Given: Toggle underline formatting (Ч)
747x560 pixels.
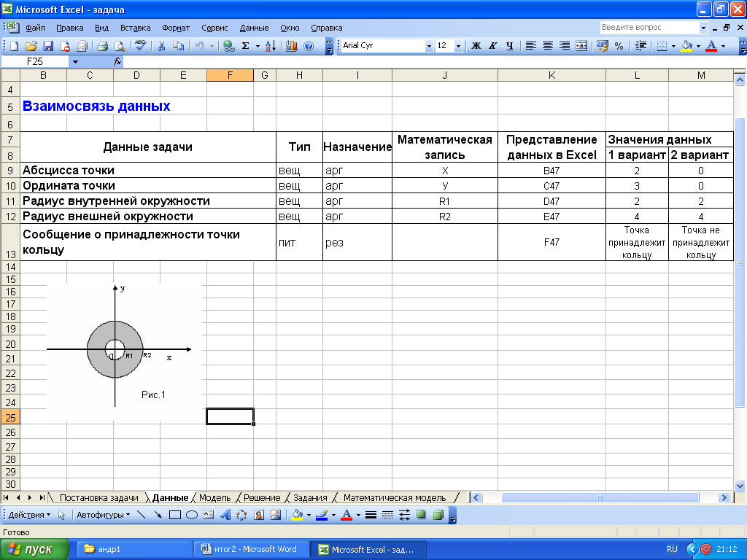Looking at the screenshot, I should click(x=509, y=45).
